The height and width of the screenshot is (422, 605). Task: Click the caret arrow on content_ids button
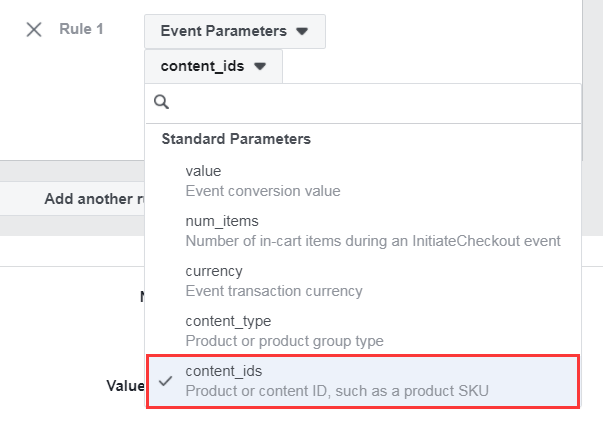pyautogui.click(x=260, y=67)
